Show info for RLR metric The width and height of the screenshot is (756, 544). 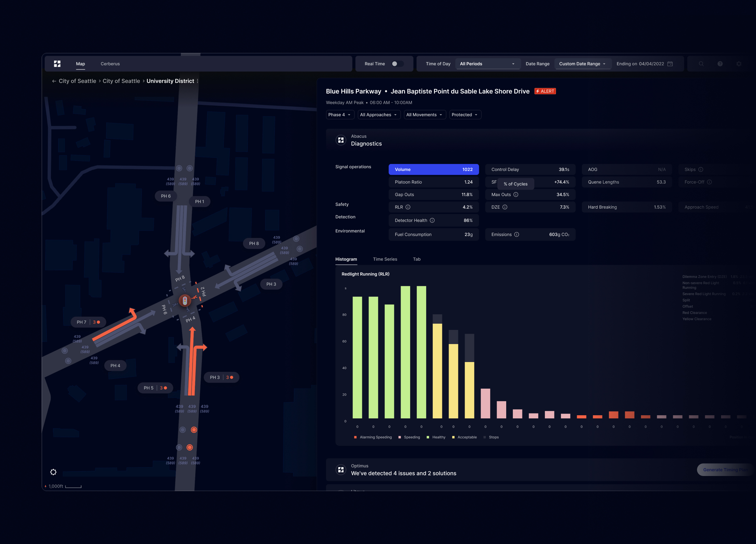[408, 207]
